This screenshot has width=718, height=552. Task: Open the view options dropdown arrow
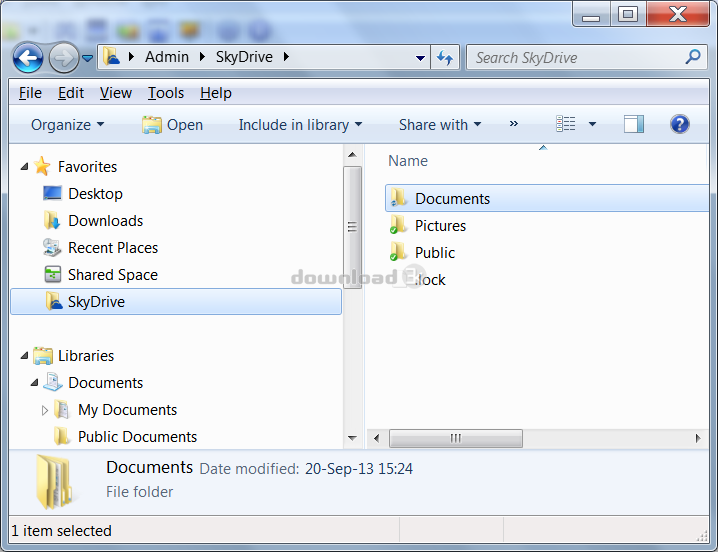click(x=592, y=124)
